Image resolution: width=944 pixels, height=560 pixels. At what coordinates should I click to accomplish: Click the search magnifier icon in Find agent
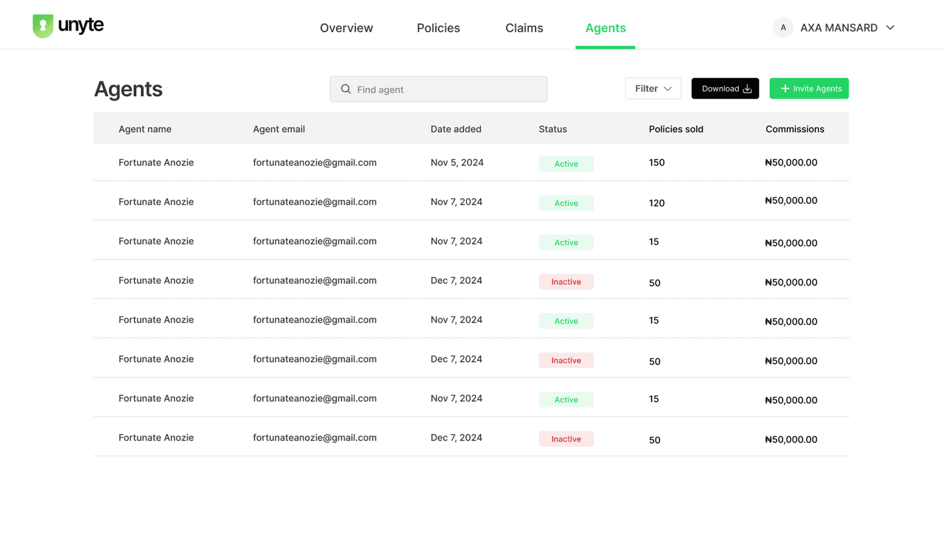tap(346, 89)
